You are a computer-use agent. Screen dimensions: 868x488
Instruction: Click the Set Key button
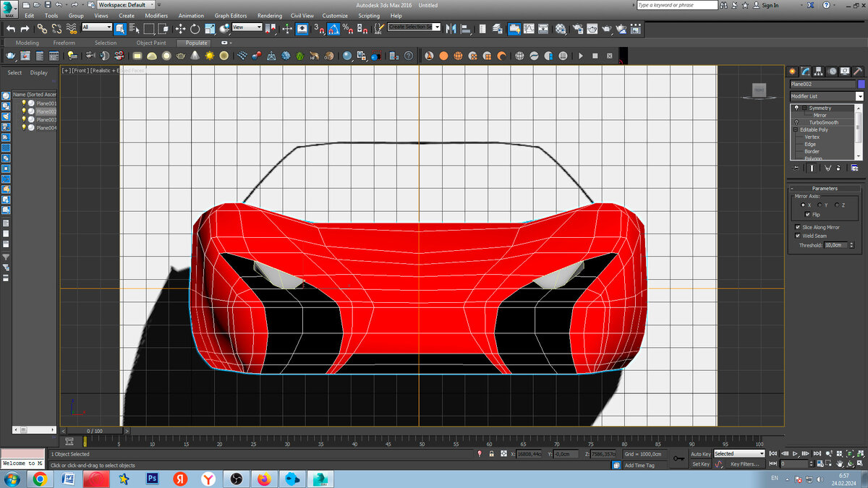click(x=700, y=464)
